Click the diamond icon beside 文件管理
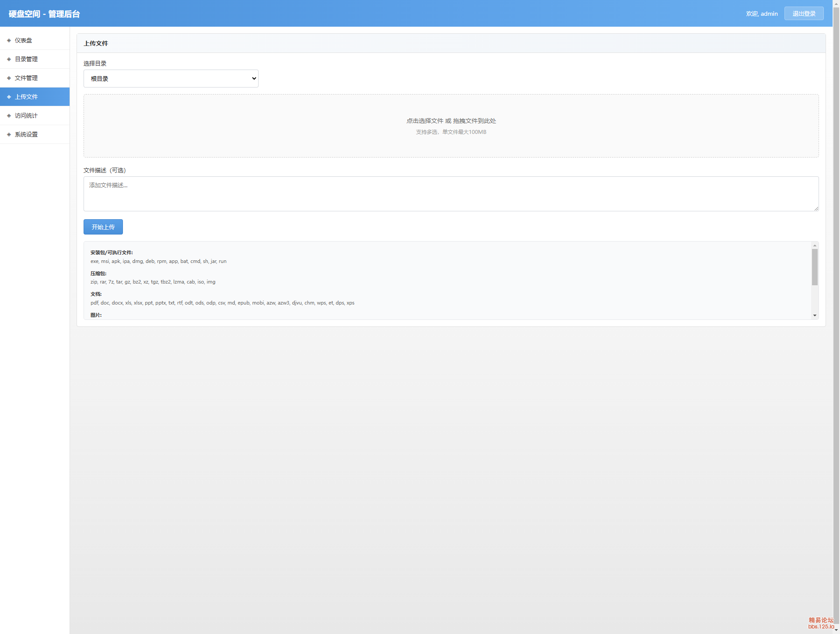This screenshot has width=840, height=634. (x=9, y=78)
